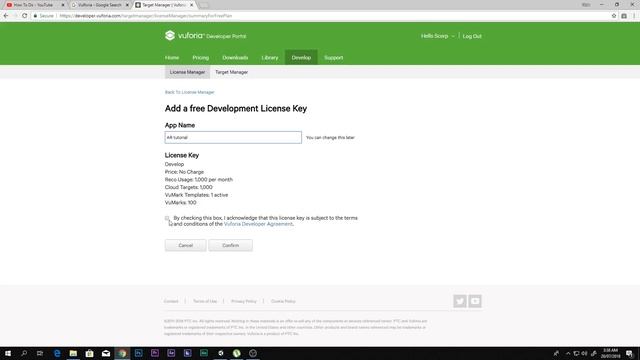Open taskbar search magnifier
640x360 pixels.
24,353
